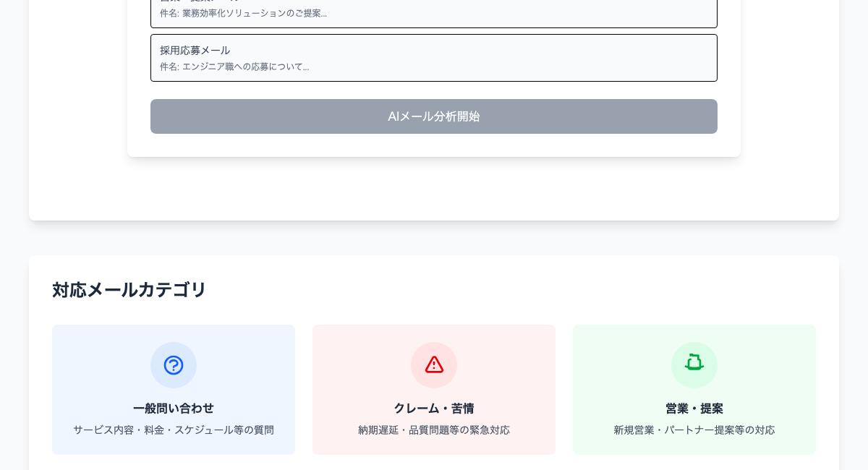Click the AIメール分析開始 button
Image resolution: width=868 pixels, height=470 pixels.
[434, 116]
